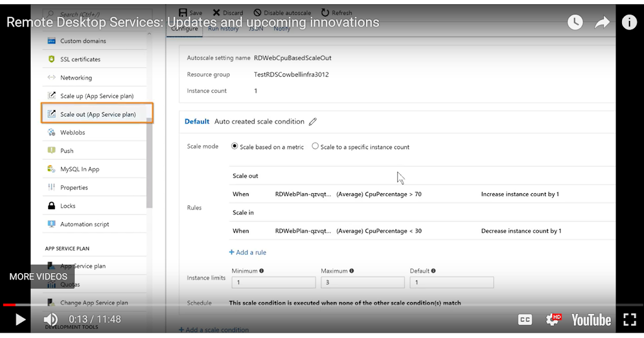Open Networking via its sidebar icon
This screenshot has height=338, width=644.
tap(52, 77)
